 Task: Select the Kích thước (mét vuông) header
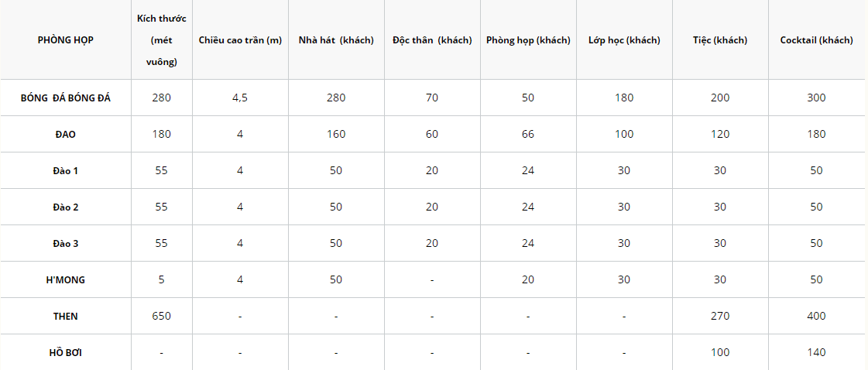point(161,40)
